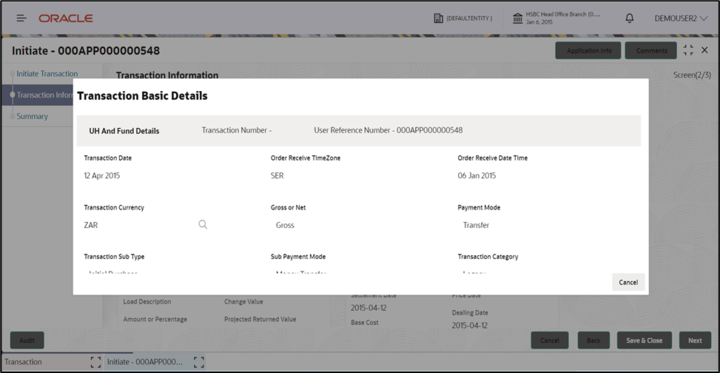Open the notifications bell
Screen dimensions: 720x373
pyautogui.click(x=630, y=18)
